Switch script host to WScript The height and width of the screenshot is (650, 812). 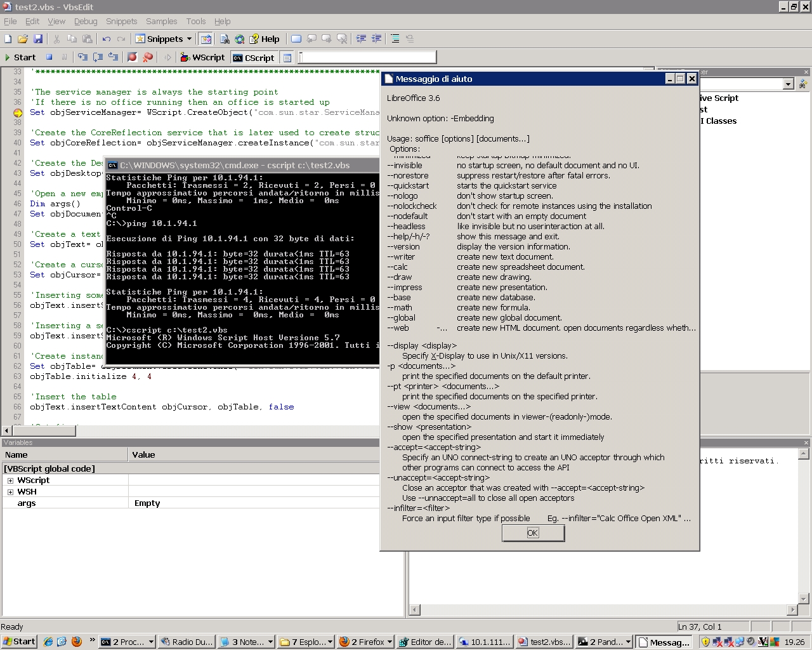[202, 57]
